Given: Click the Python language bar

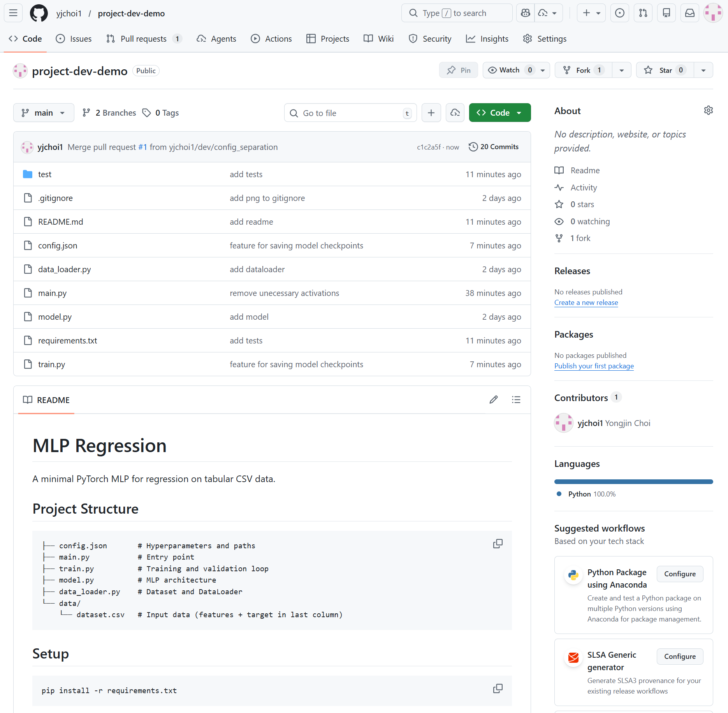Looking at the screenshot, I should [633, 482].
